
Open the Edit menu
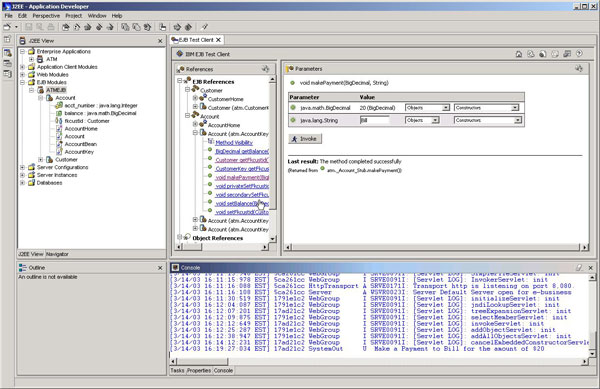click(22, 16)
